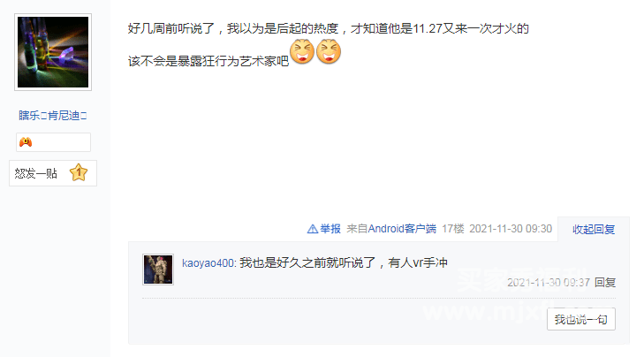
Task: Visit the kaoyao400 username link
Action: click(208, 263)
